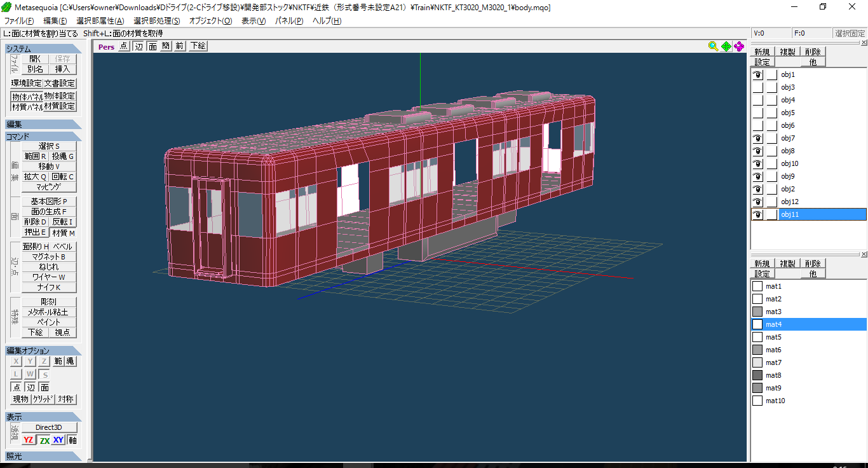Select the 基本図形 P primitive tool
868x468 pixels.
tap(49, 202)
